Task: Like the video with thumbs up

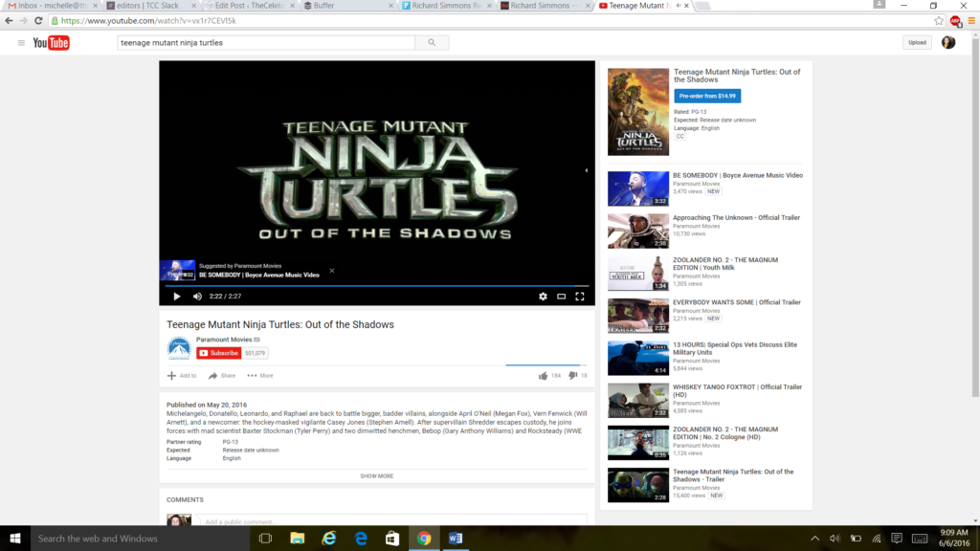Action: 544,376
